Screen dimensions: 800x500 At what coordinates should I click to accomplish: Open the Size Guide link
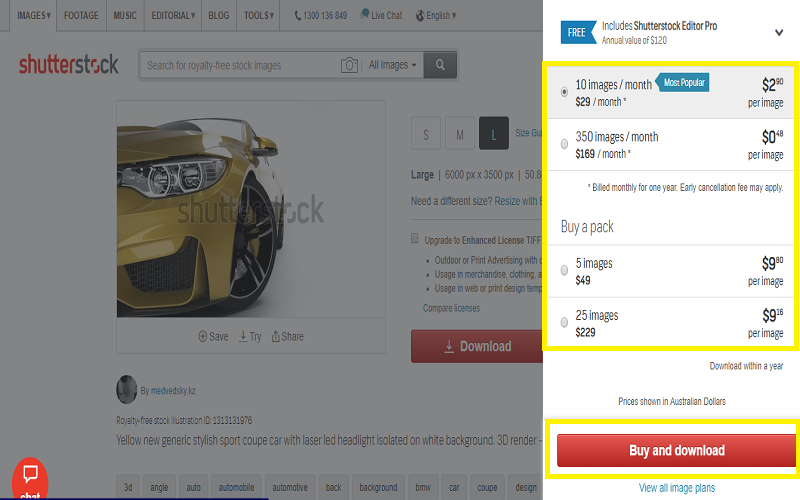[x=529, y=133]
